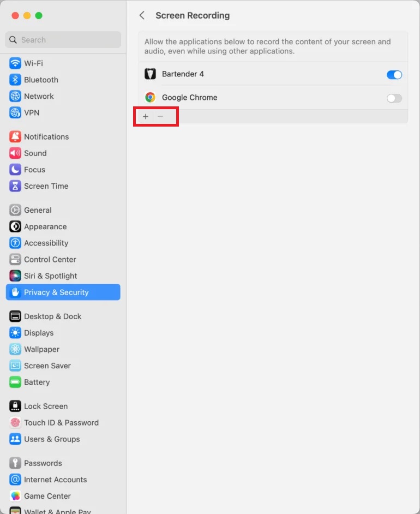Click the minus remove button

coord(160,116)
